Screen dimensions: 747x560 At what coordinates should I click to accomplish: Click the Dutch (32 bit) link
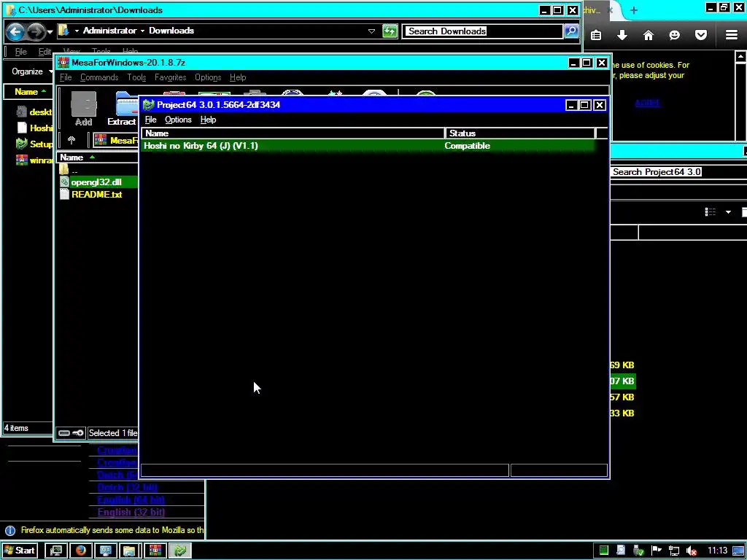(127, 487)
